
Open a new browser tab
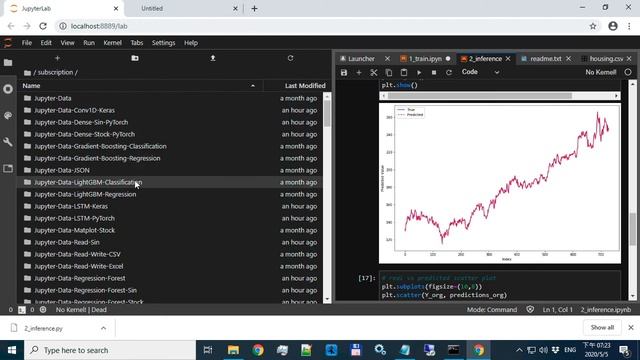[254, 8]
